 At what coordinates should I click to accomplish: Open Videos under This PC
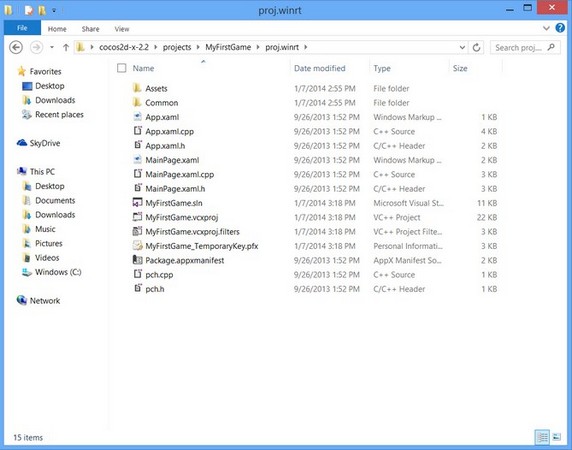pos(47,258)
